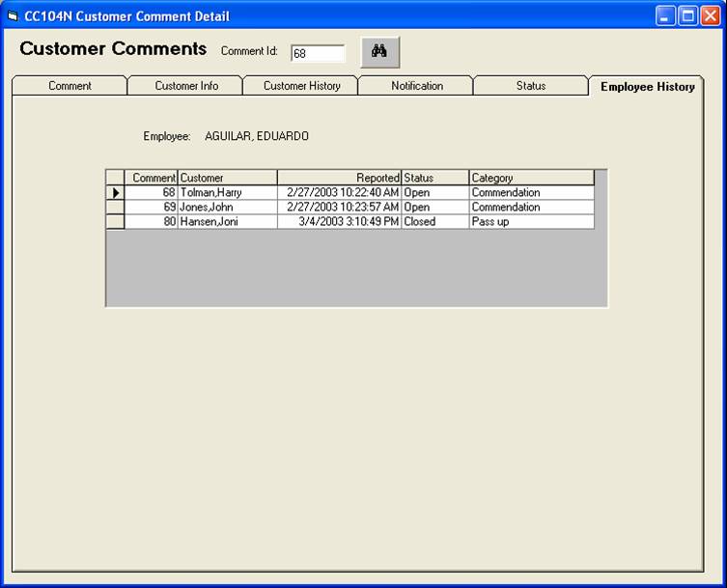Go to the Customer History tab
Image resolution: width=727 pixels, height=588 pixels.
(301, 86)
